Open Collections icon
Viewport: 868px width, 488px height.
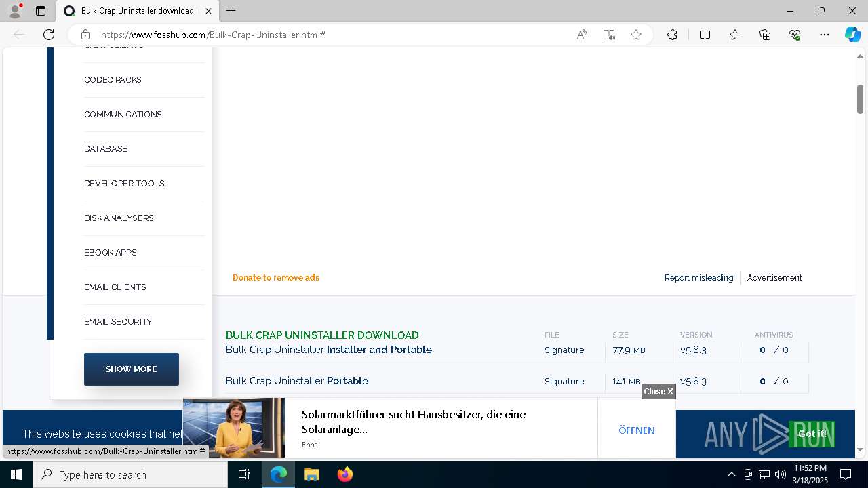pos(765,35)
